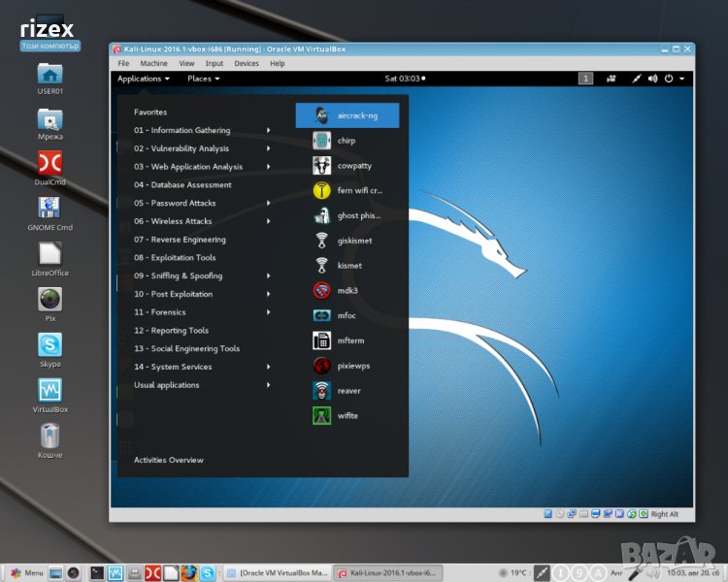This screenshot has width=728, height=582.
Task: Open Kali power system menu dropdown
Action: (672, 79)
